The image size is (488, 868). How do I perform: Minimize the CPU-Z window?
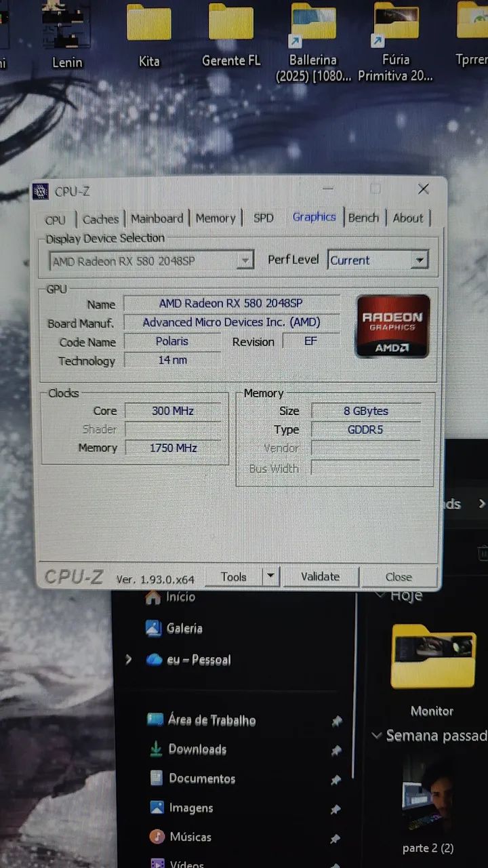329,189
